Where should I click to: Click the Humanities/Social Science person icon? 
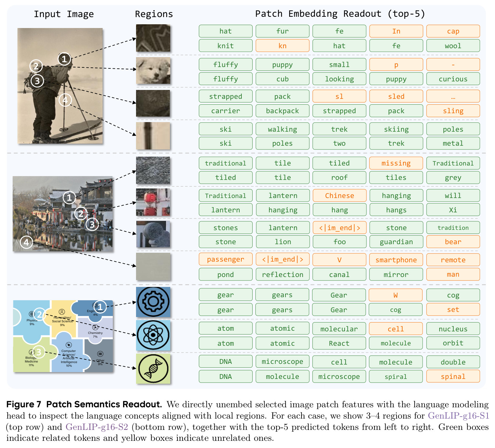click(x=62, y=312)
